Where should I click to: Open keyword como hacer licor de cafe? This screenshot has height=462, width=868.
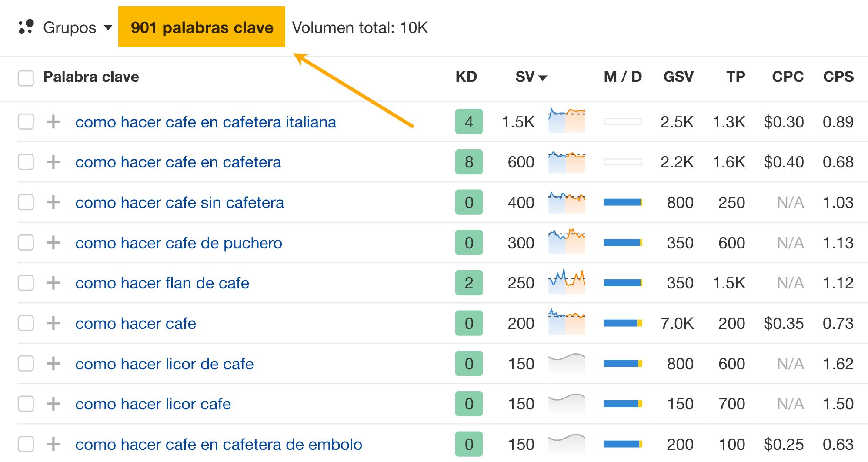click(x=164, y=364)
